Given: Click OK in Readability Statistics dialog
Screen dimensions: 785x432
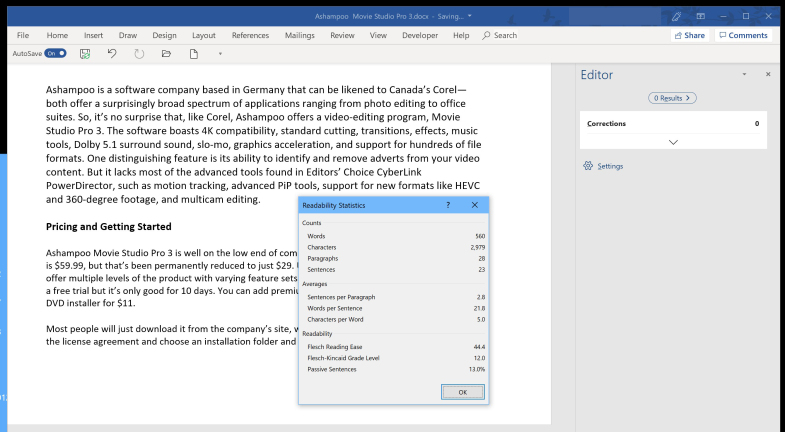Looking at the screenshot, I should point(463,392).
